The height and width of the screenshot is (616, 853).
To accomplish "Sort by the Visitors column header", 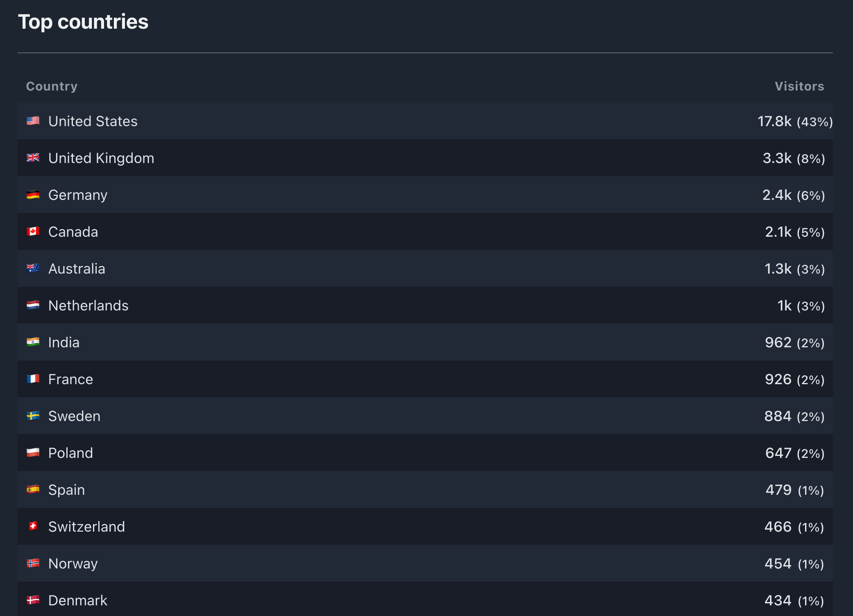I will 799,86.
